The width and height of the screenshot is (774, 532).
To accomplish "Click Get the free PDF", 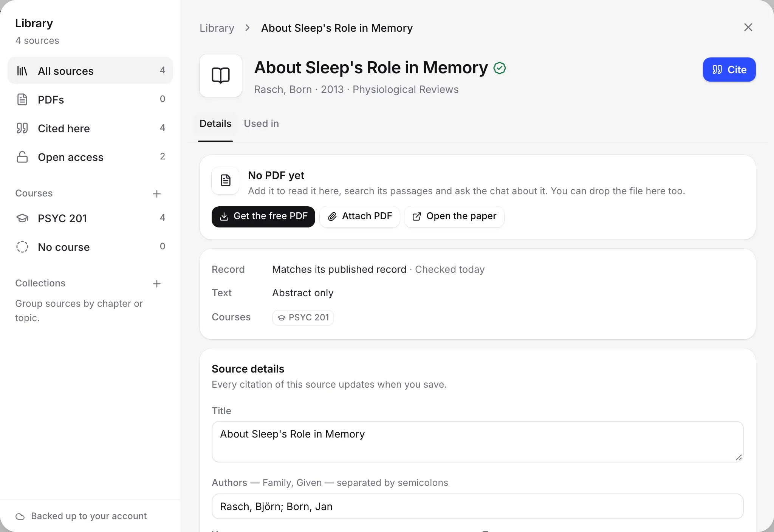I will pos(263,217).
